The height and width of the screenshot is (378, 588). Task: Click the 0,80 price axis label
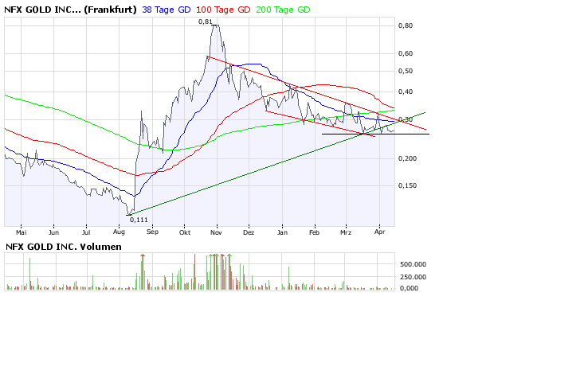coord(406,25)
